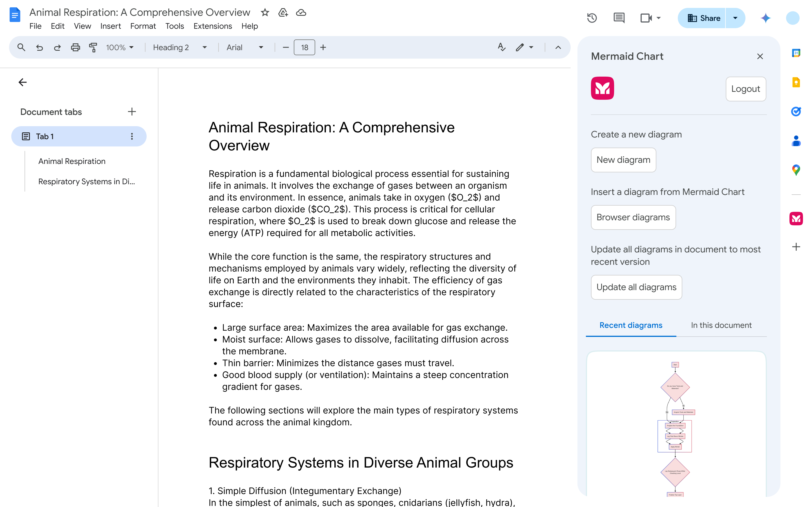This screenshot has width=812, height=507.
Task: Increase font size with plus button
Action: pyautogui.click(x=323, y=47)
